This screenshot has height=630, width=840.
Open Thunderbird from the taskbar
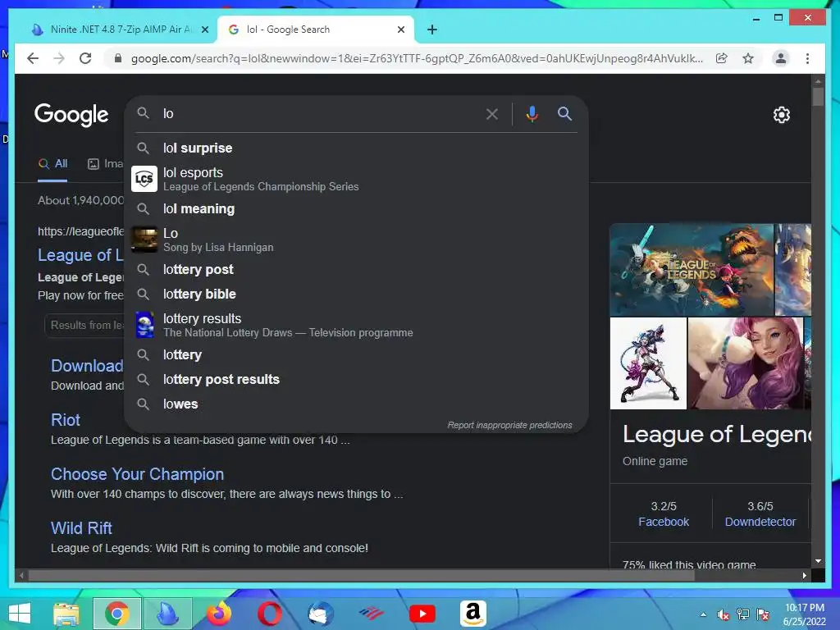tap(321, 614)
